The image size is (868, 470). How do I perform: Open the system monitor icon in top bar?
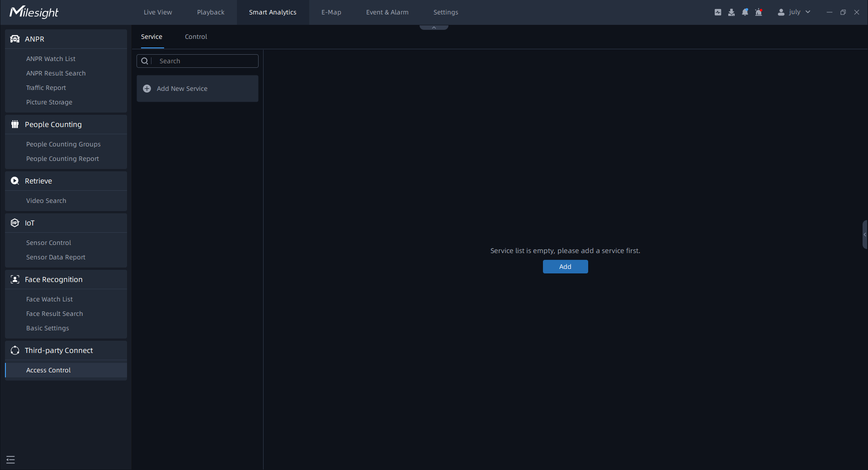[x=718, y=12]
